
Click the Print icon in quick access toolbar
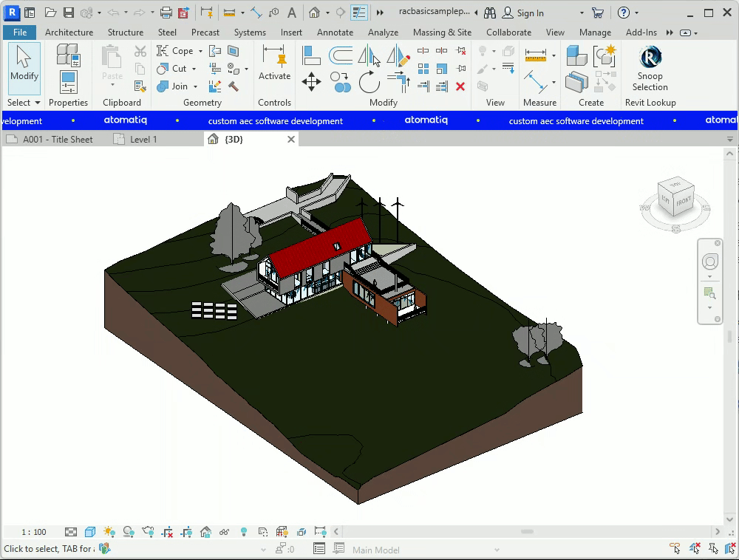point(166,13)
